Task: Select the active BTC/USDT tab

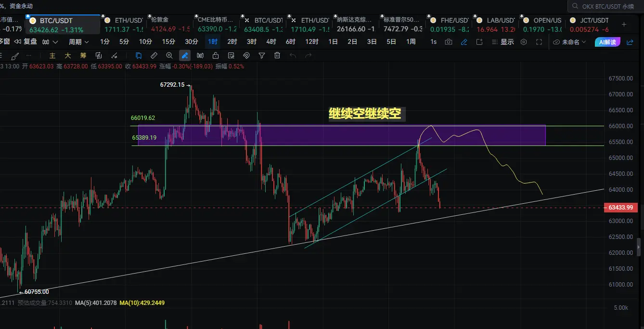Action: point(63,25)
